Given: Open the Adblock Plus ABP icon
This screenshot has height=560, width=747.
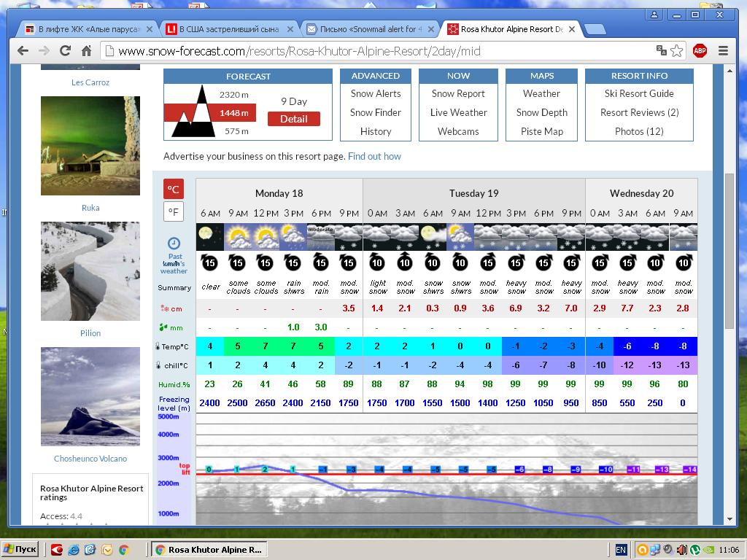Looking at the screenshot, I should (x=700, y=51).
